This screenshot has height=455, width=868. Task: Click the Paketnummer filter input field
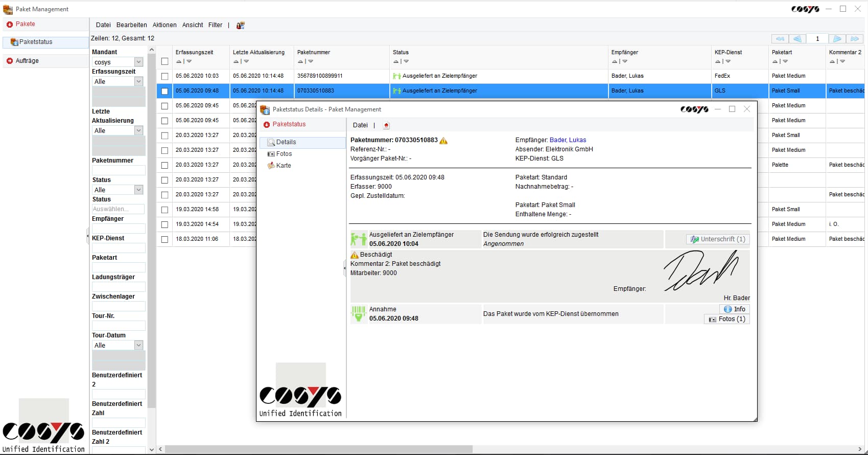click(119, 170)
